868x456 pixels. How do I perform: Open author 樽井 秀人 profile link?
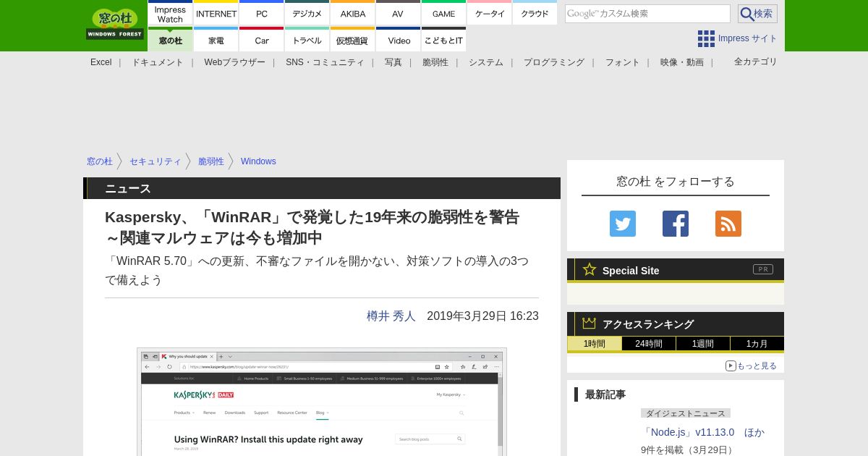(x=391, y=316)
